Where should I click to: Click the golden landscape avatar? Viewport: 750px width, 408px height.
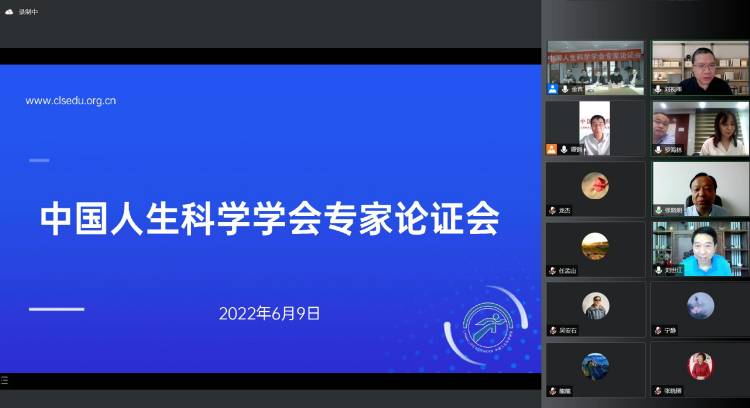coord(595,246)
